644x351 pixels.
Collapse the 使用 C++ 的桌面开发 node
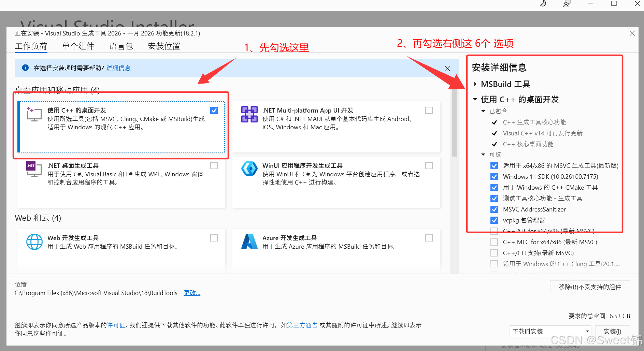(x=475, y=99)
